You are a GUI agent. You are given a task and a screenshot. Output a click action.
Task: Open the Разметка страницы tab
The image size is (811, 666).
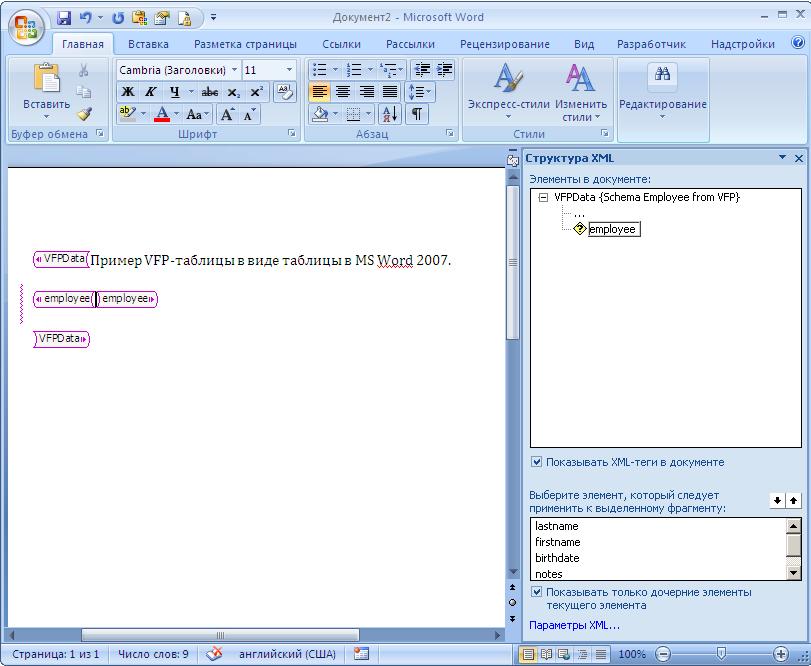(245, 44)
